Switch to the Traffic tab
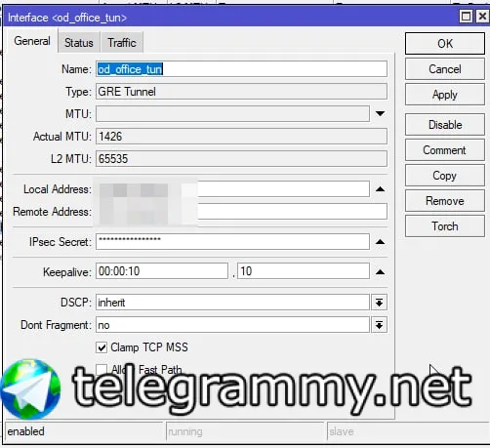Image resolution: width=490 pixels, height=448 pixels. pos(122,43)
